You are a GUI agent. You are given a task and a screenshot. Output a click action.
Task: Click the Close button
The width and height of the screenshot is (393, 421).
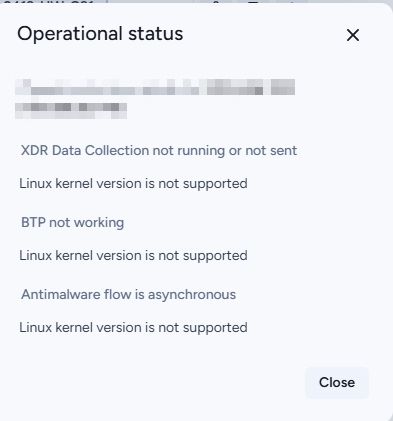pos(337,382)
